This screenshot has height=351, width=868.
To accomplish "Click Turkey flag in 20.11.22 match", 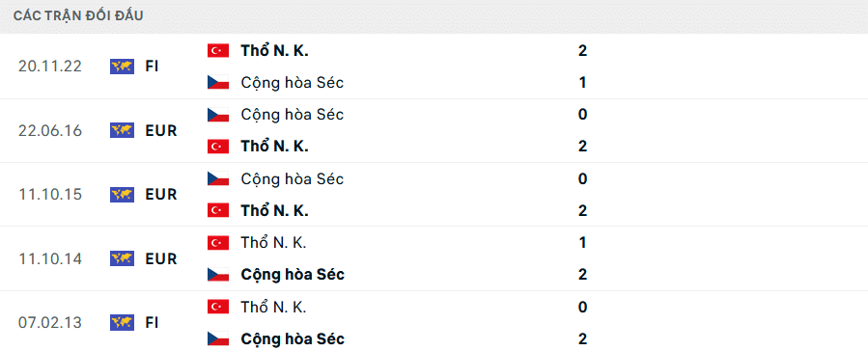I will tap(218, 51).
